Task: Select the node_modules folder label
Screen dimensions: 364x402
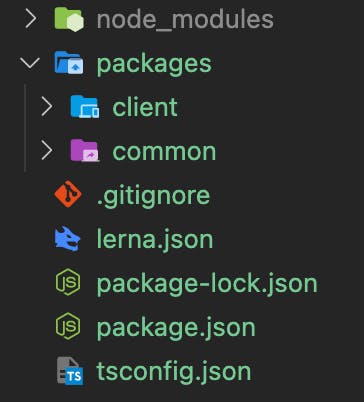Action: [x=185, y=20]
